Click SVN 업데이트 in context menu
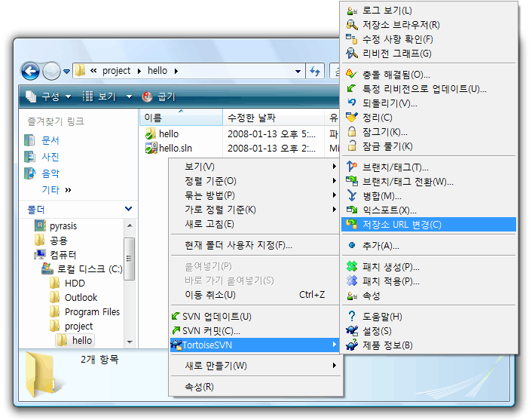The height and width of the screenshot is (420, 532). (x=216, y=317)
